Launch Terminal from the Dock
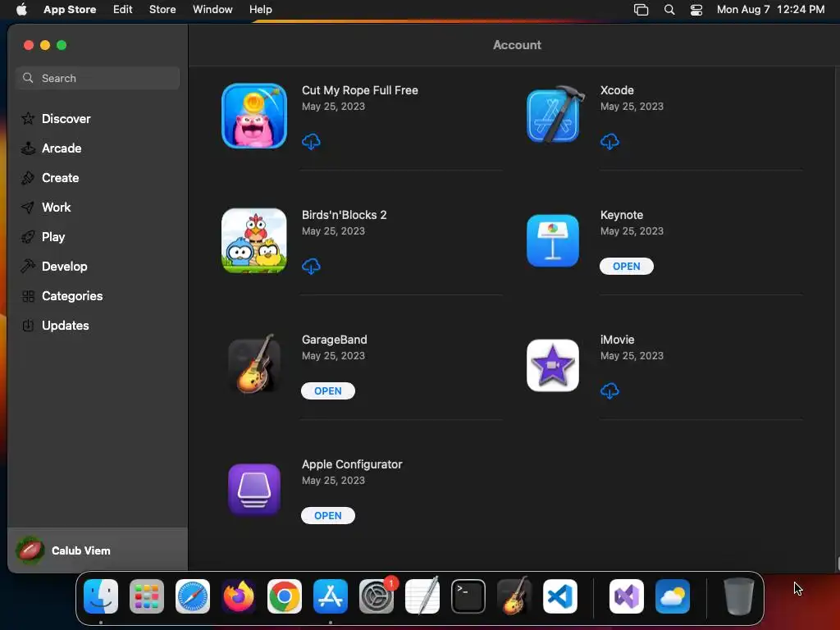Screen dimensions: 840x630 click(x=468, y=596)
